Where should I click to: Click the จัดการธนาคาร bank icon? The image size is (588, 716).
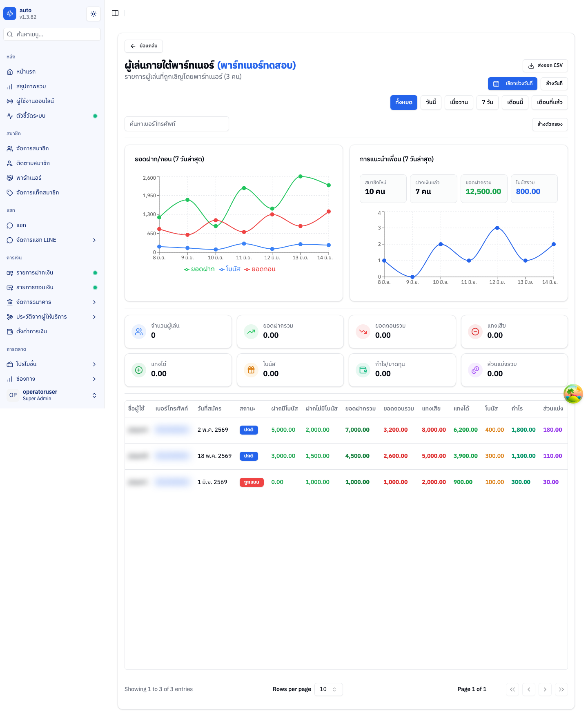tap(10, 302)
